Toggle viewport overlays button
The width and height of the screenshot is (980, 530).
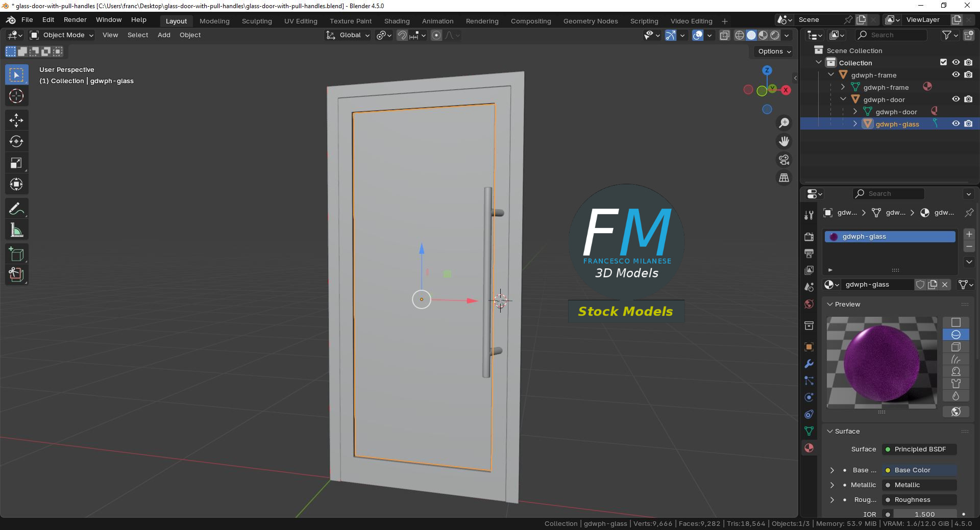point(698,35)
